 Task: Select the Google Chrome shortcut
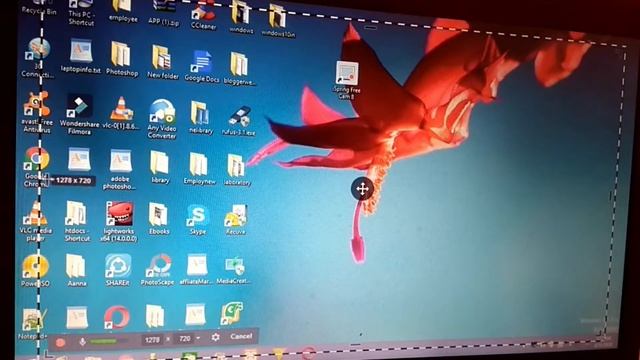coord(37,167)
